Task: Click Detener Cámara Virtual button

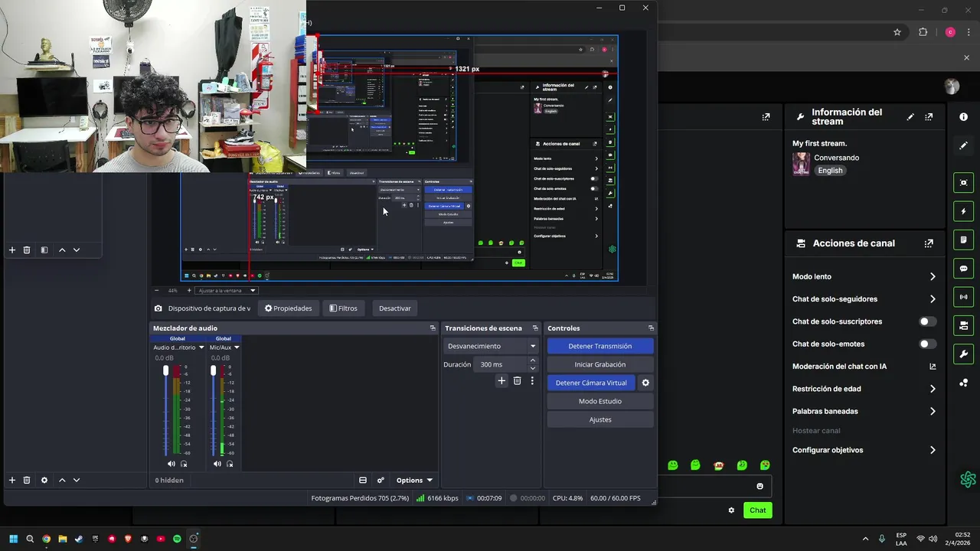Action: 591,383
